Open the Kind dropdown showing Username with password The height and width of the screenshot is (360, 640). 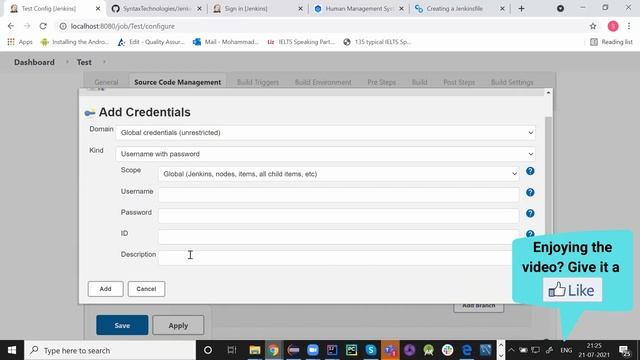[325, 154]
